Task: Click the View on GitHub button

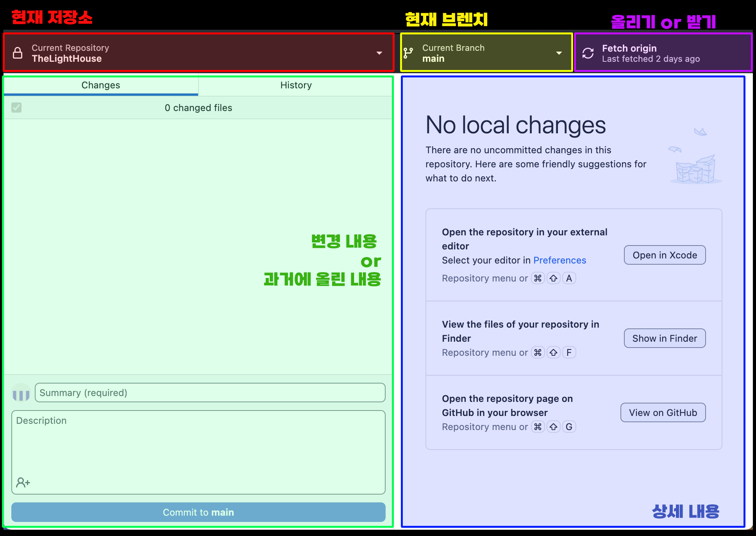Action: tap(663, 413)
